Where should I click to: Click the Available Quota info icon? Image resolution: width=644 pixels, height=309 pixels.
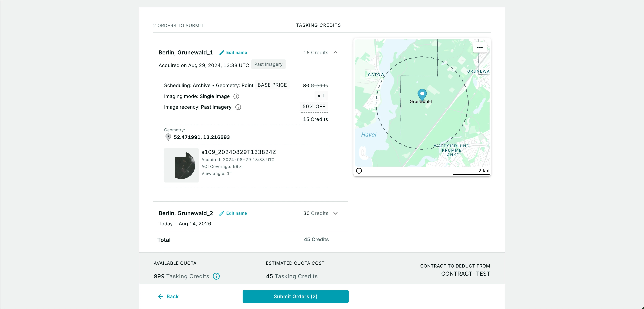216,276
